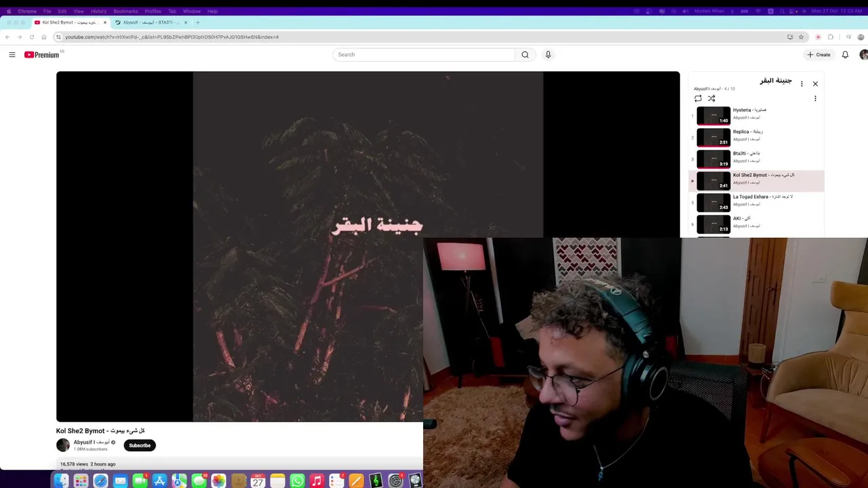The image size is (868, 488).
Task: Open the Profiles menu
Action: [x=153, y=11]
